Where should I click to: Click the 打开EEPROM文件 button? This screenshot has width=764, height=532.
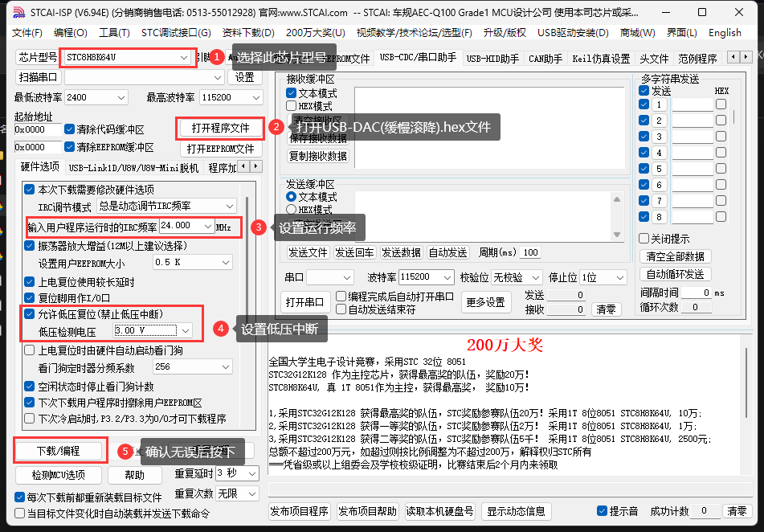221,148
